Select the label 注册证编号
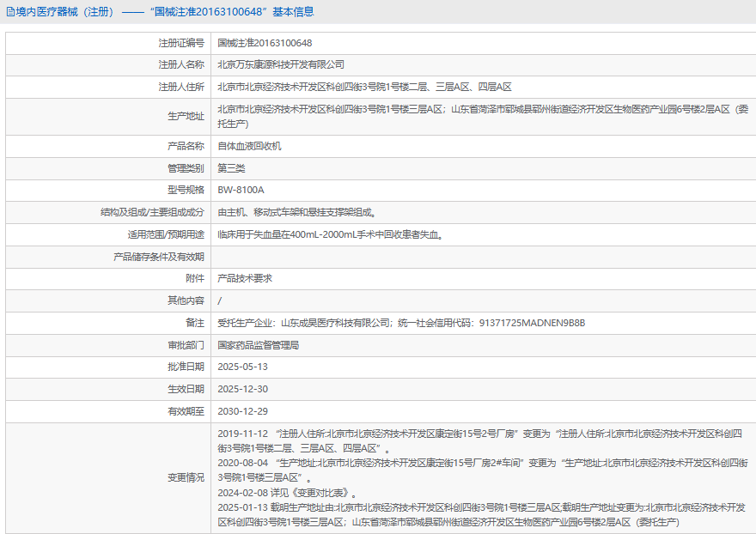756x534 pixels. (181, 43)
